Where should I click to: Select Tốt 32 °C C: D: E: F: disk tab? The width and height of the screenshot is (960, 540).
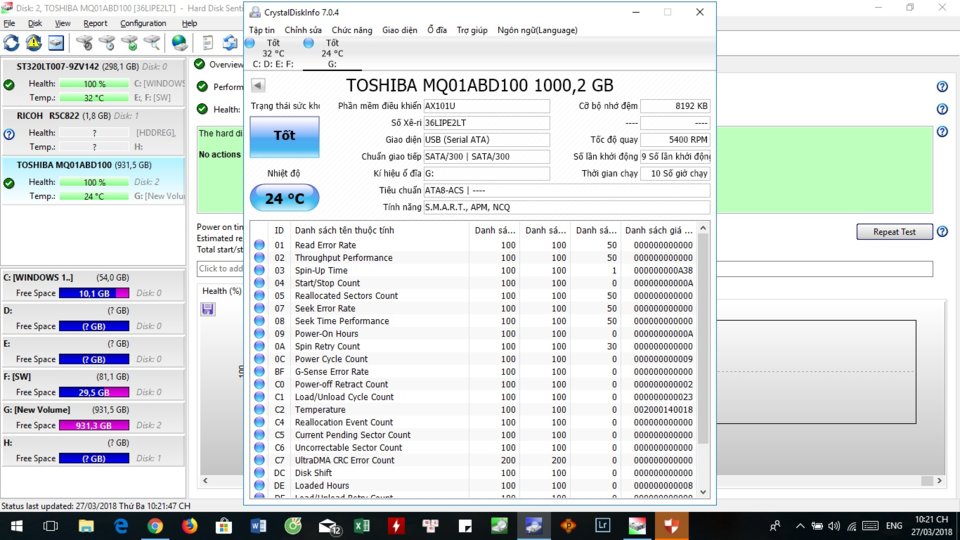(x=272, y=53)
